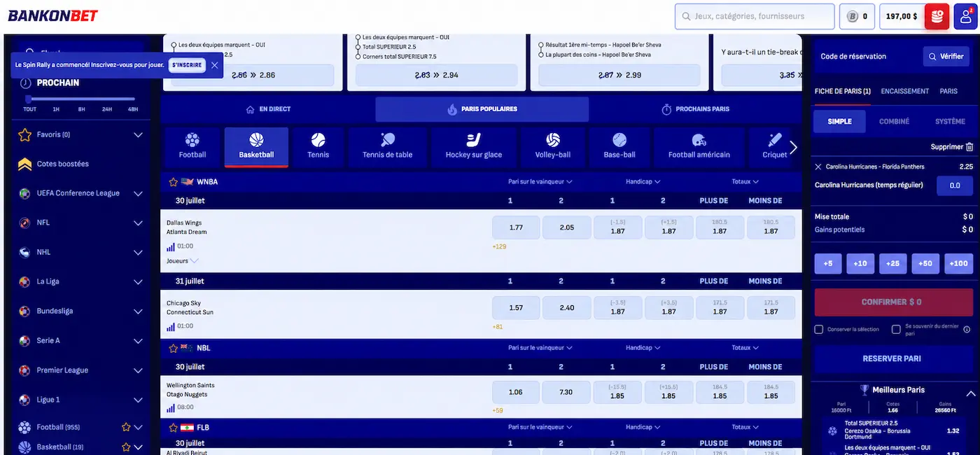Set PROCHAIN time slider to 24H

pos(107,109)
